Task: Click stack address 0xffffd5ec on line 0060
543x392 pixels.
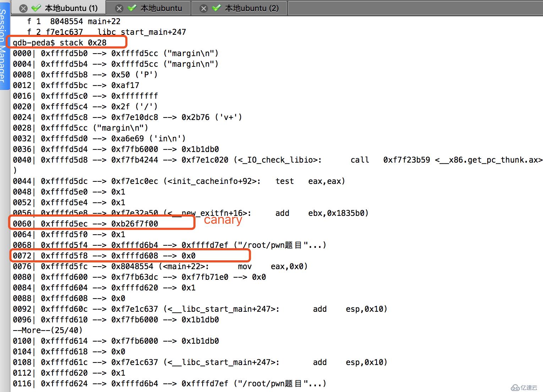Action: coord(64,224)
